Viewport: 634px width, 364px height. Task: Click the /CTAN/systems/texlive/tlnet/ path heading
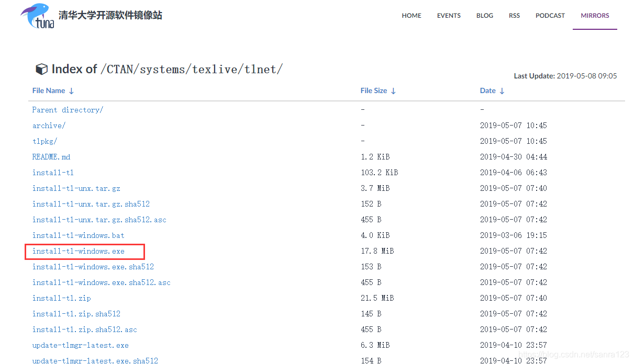[191, 69]
